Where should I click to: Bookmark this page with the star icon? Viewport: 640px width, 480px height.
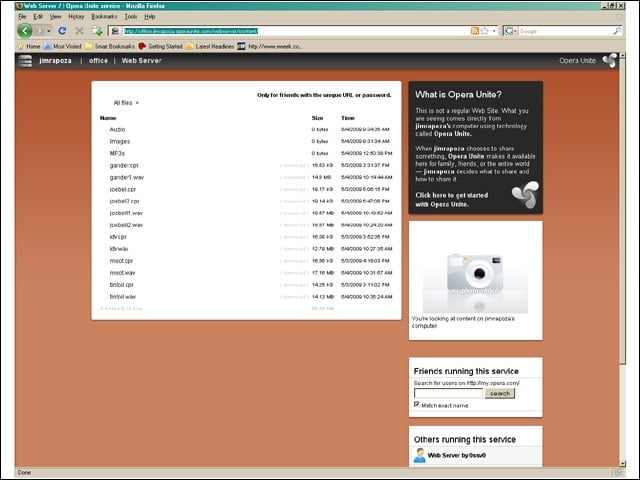coord(484,31)
